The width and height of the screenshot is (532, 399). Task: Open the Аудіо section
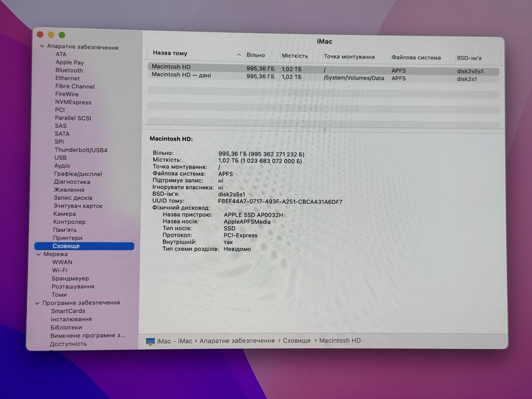62,165
